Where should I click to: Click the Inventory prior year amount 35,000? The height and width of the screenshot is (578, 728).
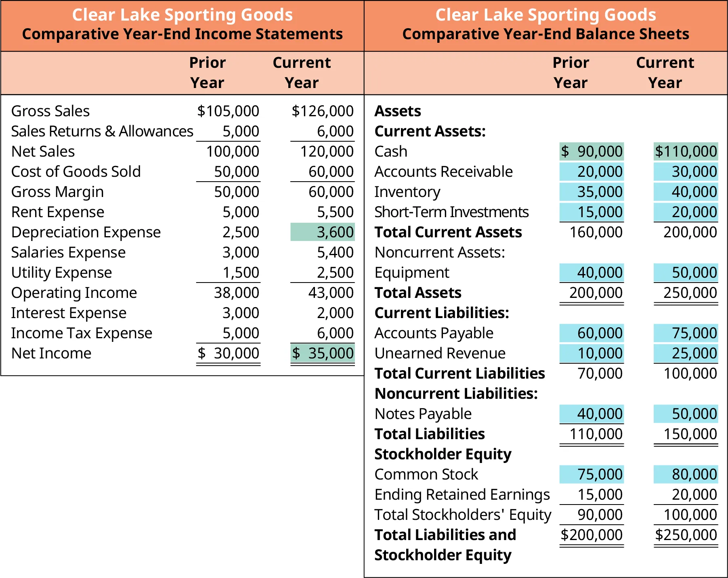click(591, 192)
